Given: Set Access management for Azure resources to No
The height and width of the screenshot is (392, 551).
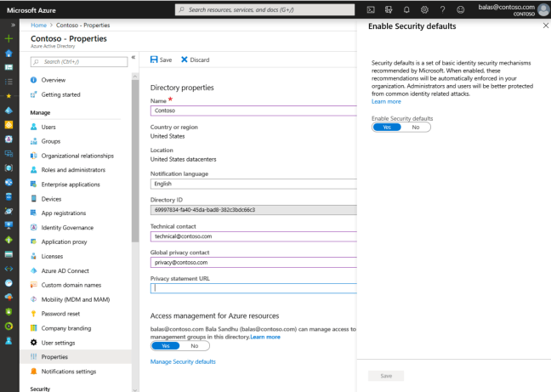Looking at the screenshot, I should tap(194, 346).
